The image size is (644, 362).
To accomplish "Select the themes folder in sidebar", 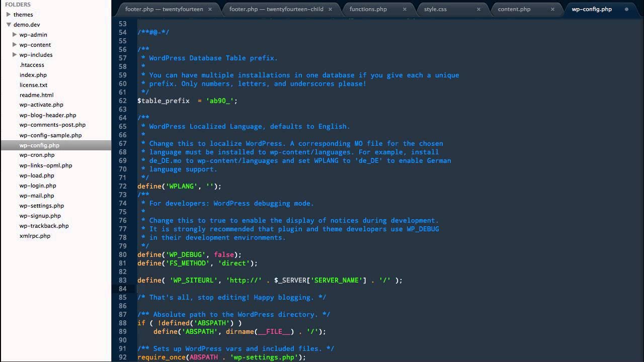I will coord(23,15).
